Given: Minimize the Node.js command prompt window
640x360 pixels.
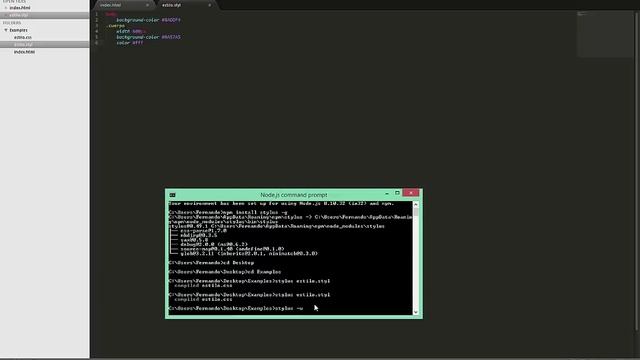Looking at the screenshot, I should (x=387, y=193).
